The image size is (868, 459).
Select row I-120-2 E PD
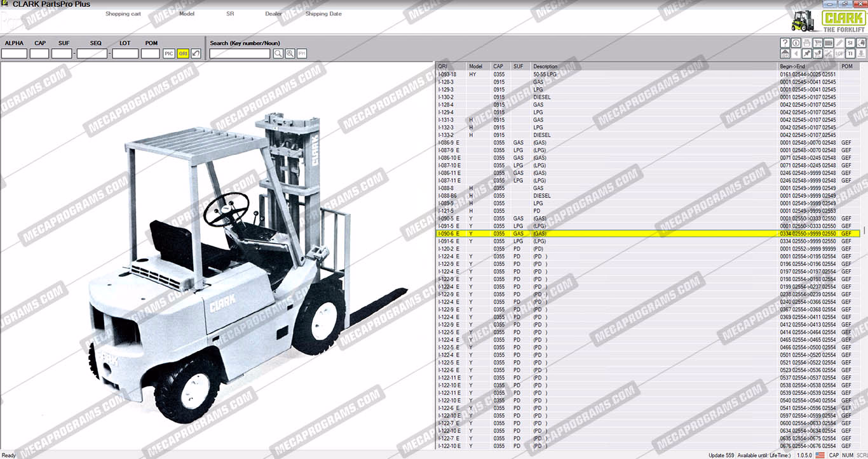(x=648, y=249)
